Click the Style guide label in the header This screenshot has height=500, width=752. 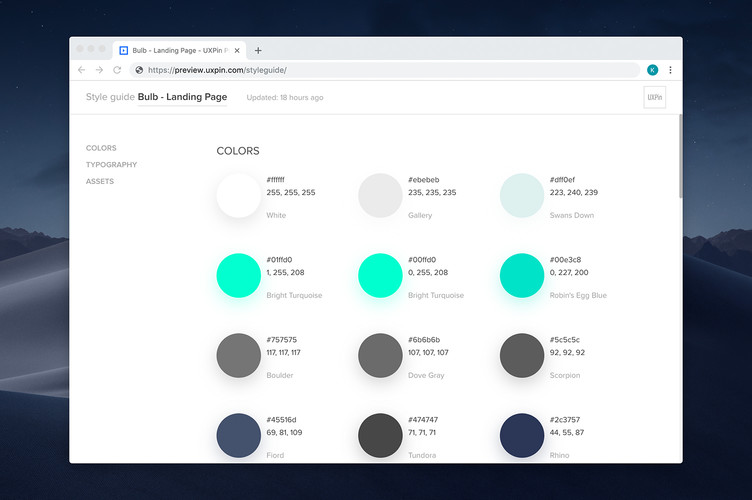pos(110,97)
